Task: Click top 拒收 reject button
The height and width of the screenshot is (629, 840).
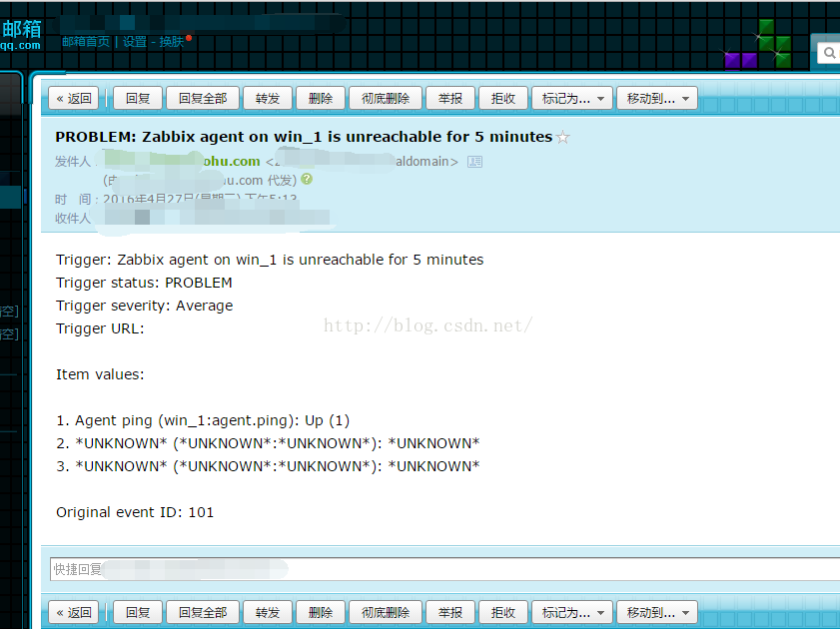Action: [503, 99]
